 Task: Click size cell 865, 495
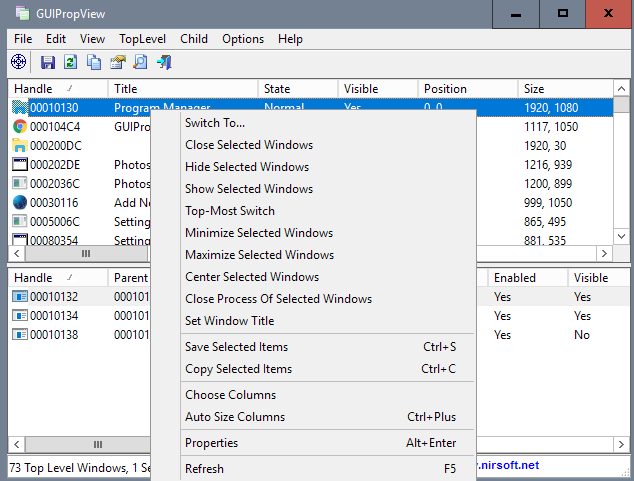(545, 222)
